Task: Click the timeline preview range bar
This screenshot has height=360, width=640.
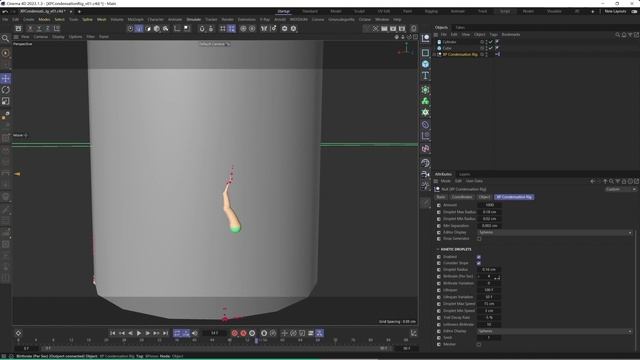Action: (216, 348)
